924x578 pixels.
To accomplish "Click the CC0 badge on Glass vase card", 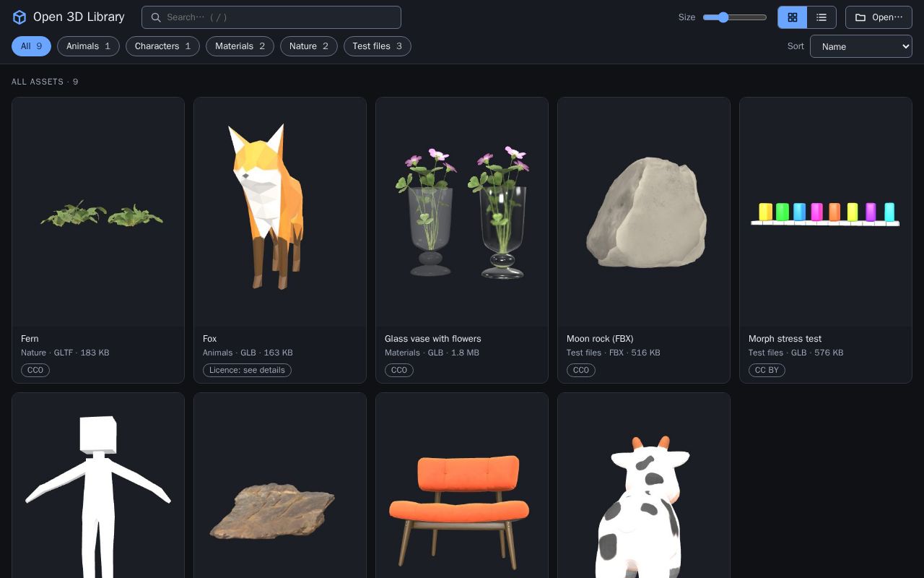I will pos(399,370).
